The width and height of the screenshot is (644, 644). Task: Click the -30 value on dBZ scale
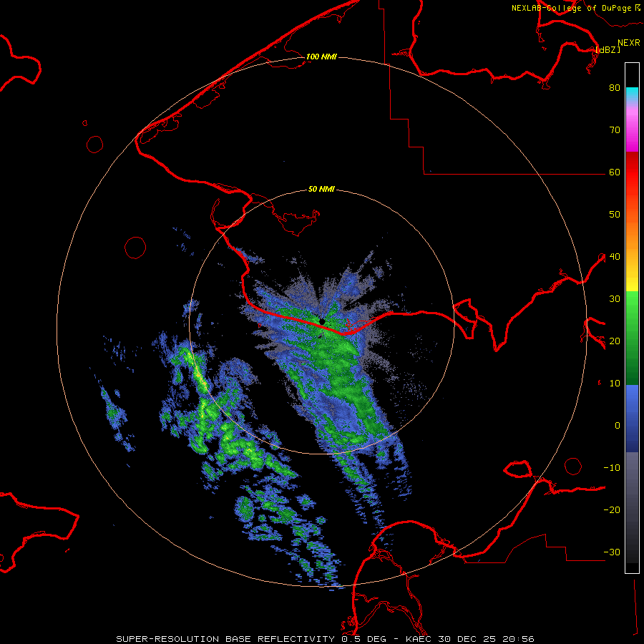(x=612, y=552)
